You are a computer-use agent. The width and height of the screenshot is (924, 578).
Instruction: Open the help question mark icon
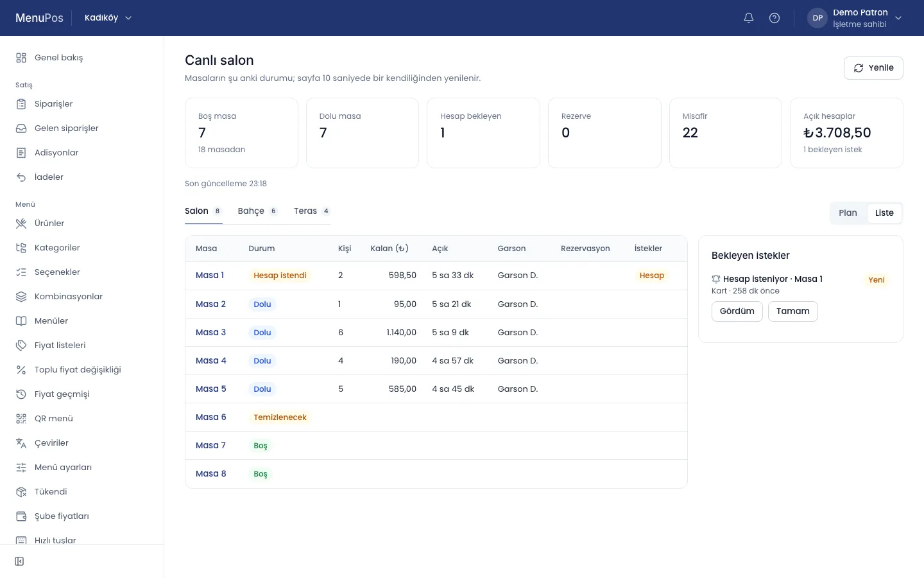click(x=774, y=18)
